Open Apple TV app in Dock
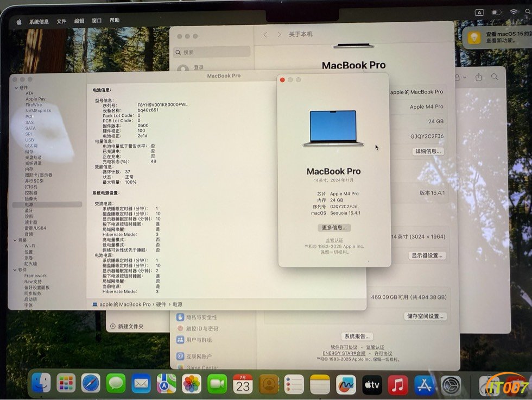This screenshot has height=400, width=532. pyautogui.click(x=372, y=385)
